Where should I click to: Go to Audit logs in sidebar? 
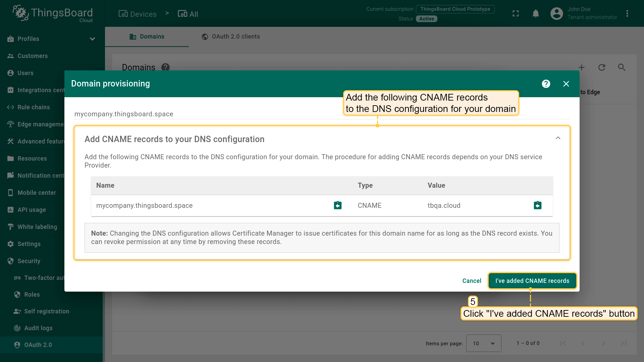click(x=38, y=328)
